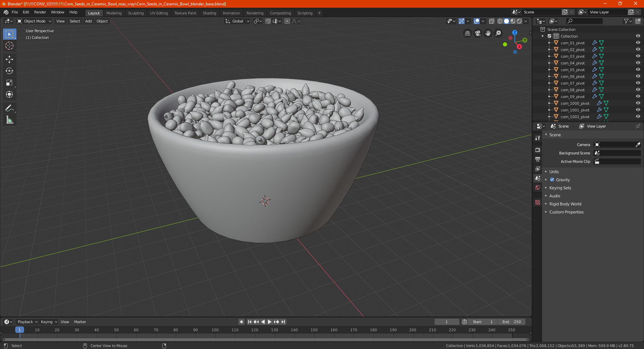Select the Scale tool
The height and width of the screenshot is (349, 644).
pos(9,83)
